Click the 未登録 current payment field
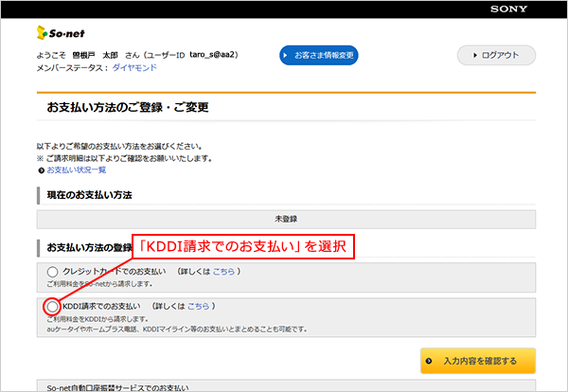Viewport: 568px width, 392px height. (285, 218)
